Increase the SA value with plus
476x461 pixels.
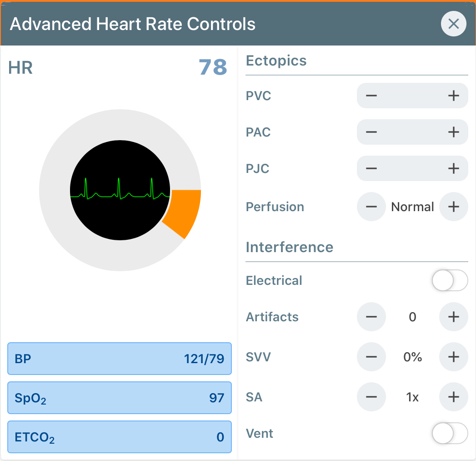pos(453,397)
